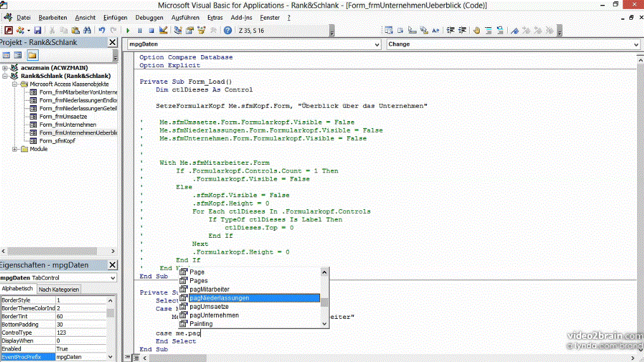Expand the acwzmain (ACWZMAIN) project node
This screenshot has width=644, height=362.
click(x=5, y=68)
